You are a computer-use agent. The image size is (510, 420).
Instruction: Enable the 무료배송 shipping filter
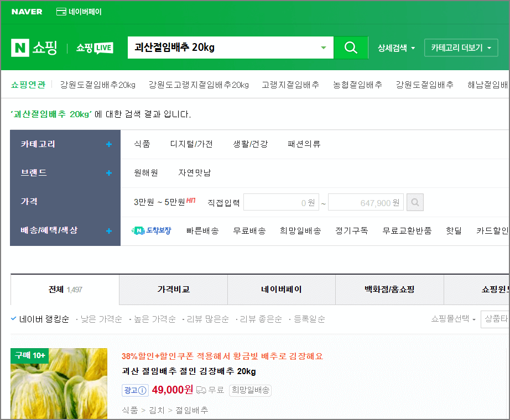[249, 232]
